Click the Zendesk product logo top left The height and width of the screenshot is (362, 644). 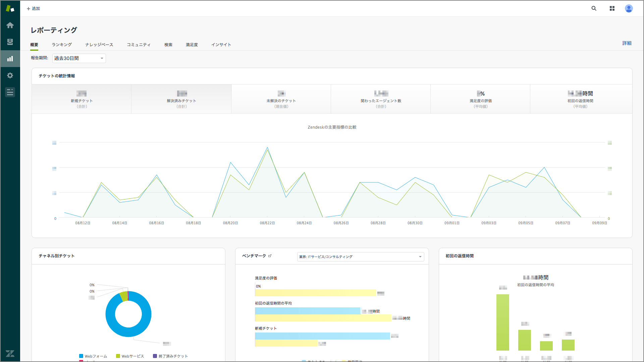(x=10, y=8)
